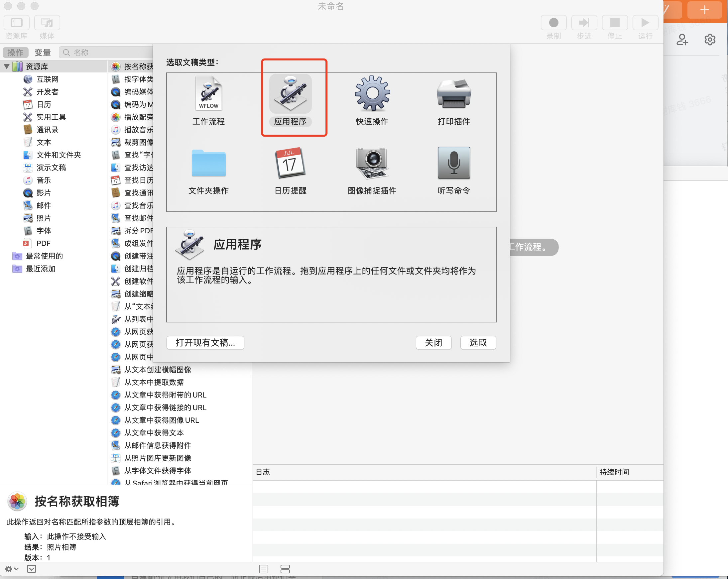Select 演示文稿 presentations category
The height and width of the screenshot is (579, 728).
(54, 168)
